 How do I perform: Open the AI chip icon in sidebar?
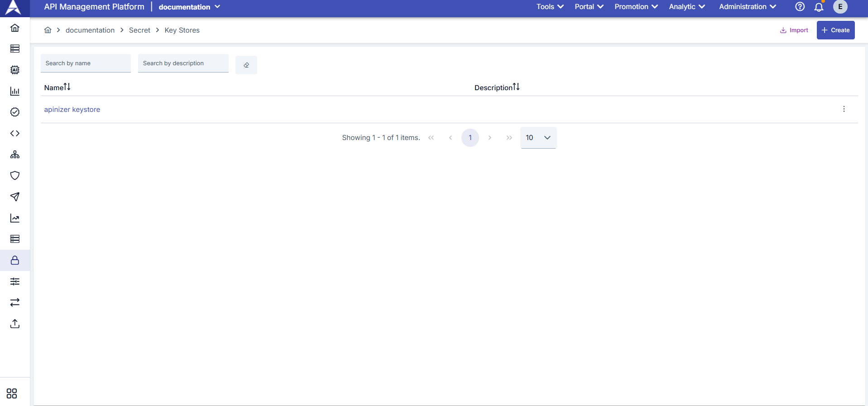click(15, 70)
